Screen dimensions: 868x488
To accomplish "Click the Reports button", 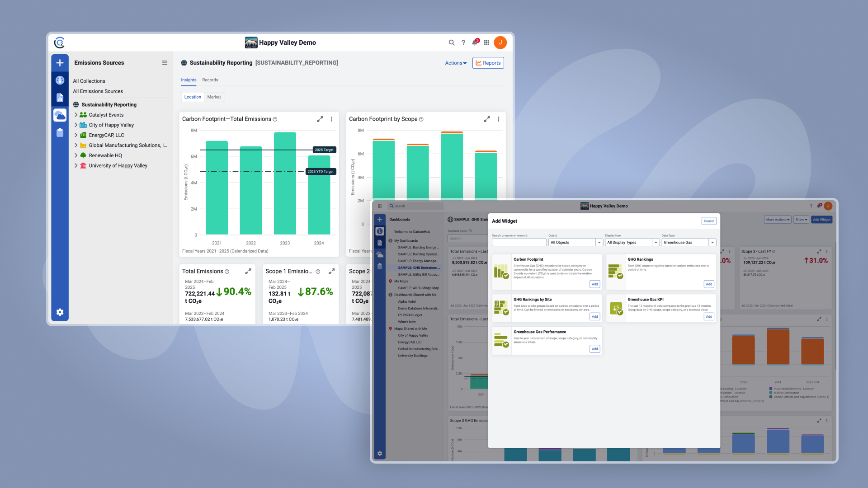I will click(x=488, y=63).
